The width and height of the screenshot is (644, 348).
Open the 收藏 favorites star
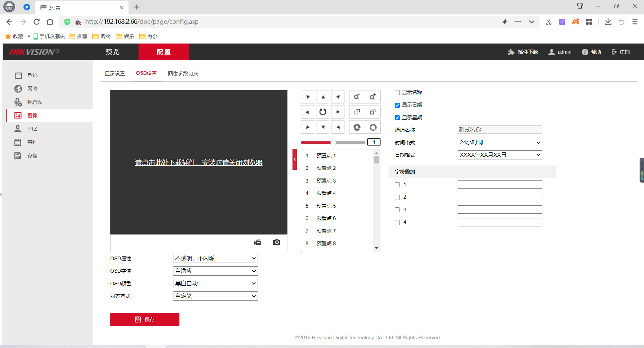click(x=8, y=36)
